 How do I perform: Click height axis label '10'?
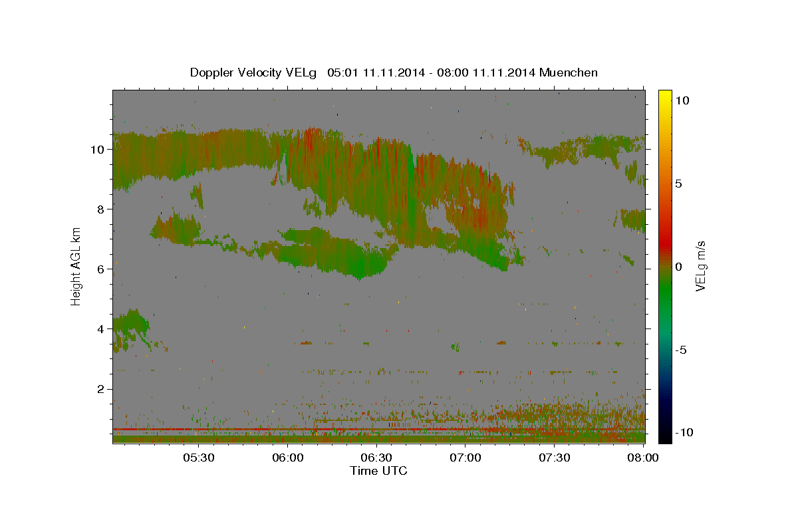[x=97, y=149]
